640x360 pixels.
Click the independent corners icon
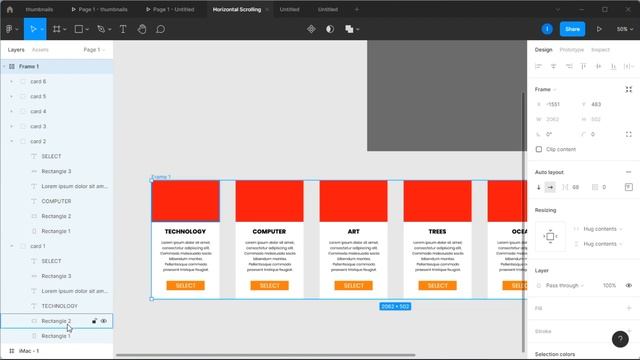(629, 134)
